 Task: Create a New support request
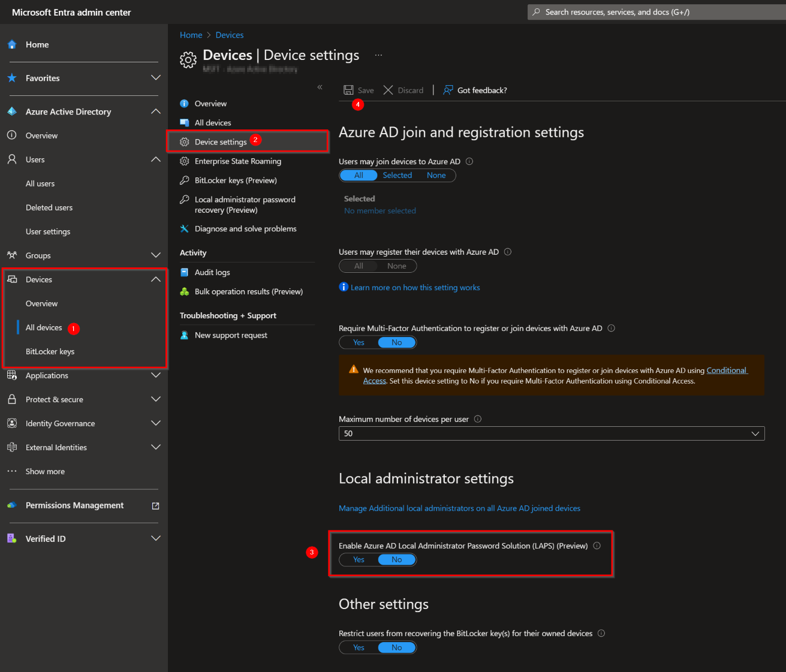[x=230, y=335]
